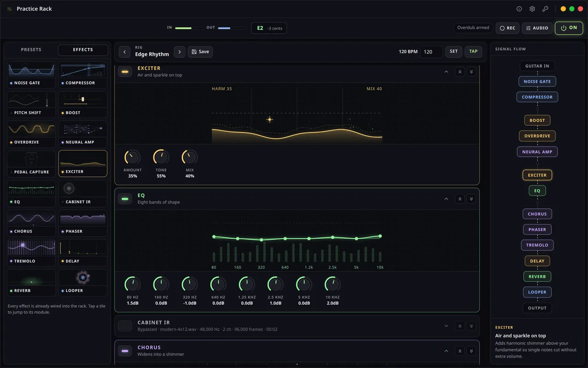Go to the next rig arrow
This screenshot has height=368, width=588.
[x=180, y=52]
